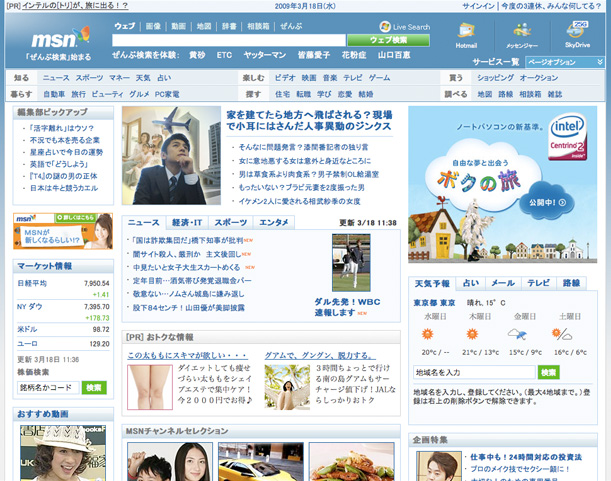Open the グアムで、グングン、脱力する link
Image resolution: width=611 pixels, height=481 pixels.
[320, 355]
